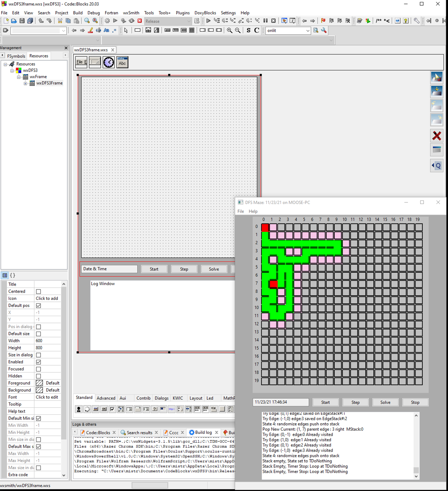The width and height of the screenshot is (448, 491).
Task: Click Solve in the DFS Maze window
Action: (385, 402)
